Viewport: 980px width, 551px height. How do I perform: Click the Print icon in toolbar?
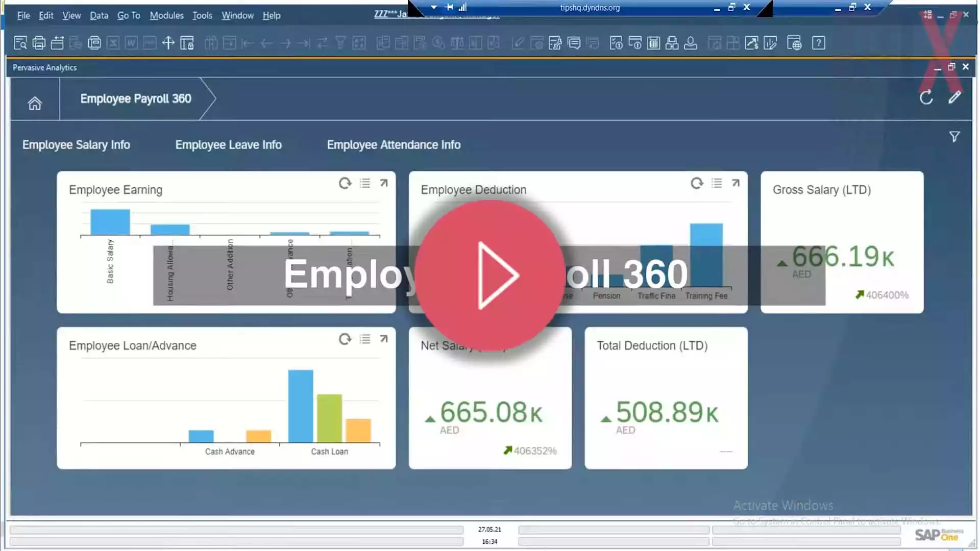tap(39, 43)
